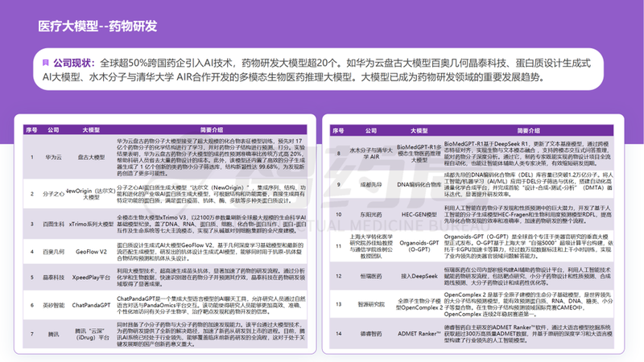Screen dimensions: 644x362
Task: Select the model cell ADMET Ranker™
Action: point(419,334)
